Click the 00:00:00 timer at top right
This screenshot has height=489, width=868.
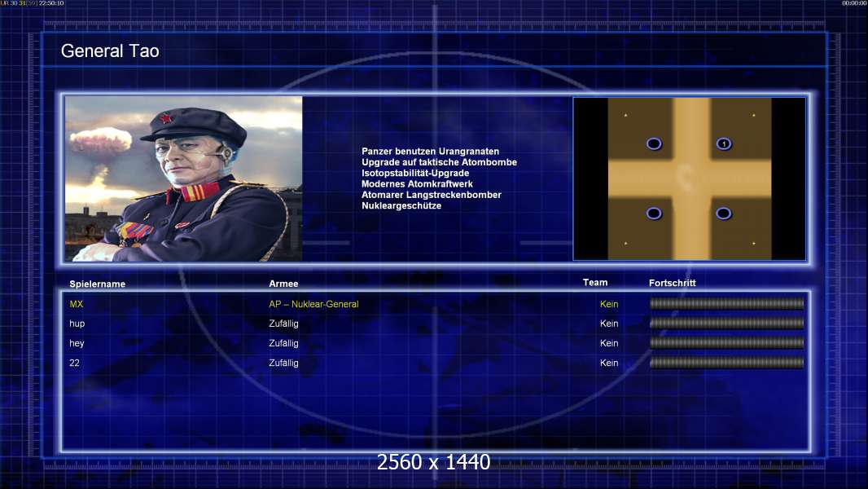854,3
